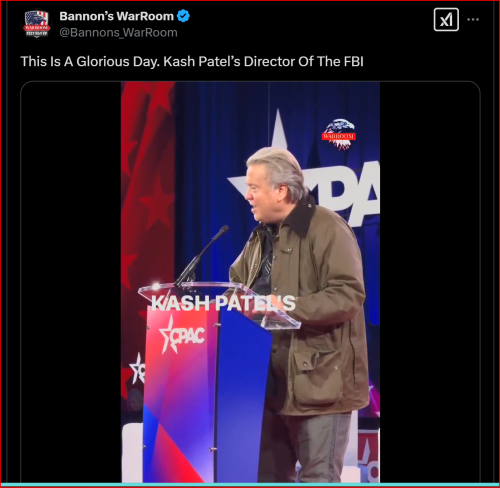Open the three-dot more options menu

tap(473, 20)
